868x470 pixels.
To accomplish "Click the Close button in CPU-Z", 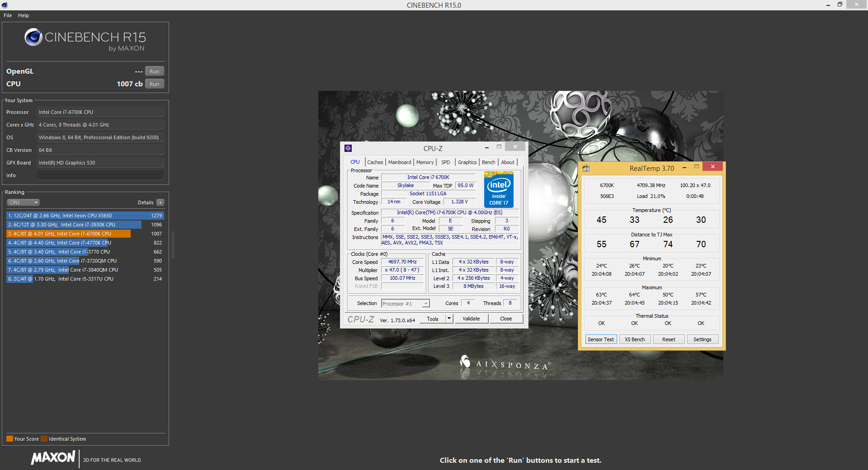I will (506, 319).
